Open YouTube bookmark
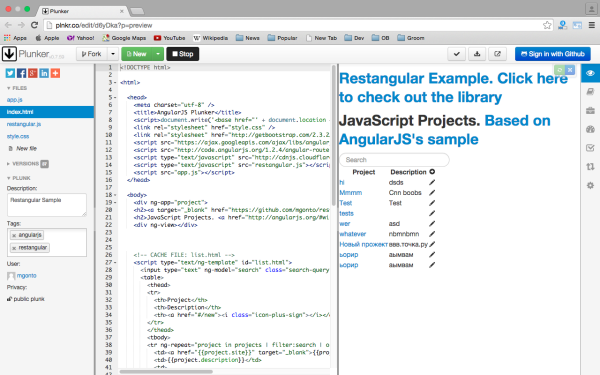Screen dimensions: 600x375 coord(170,38)
